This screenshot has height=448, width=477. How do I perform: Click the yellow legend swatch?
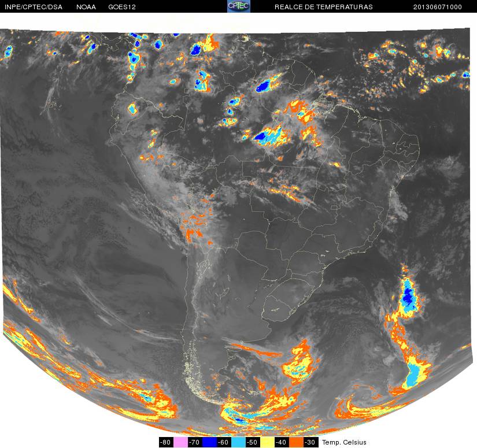[x=267, y=442]
